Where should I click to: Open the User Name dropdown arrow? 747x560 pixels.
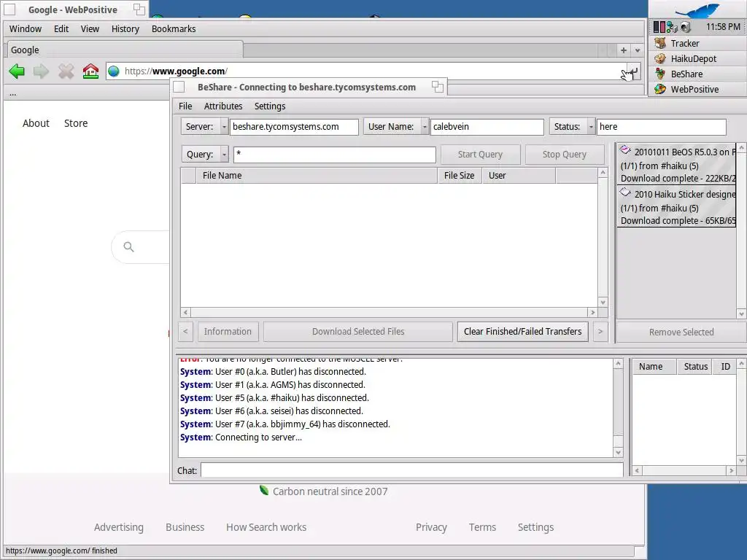pyautogui.click(x=425, y=127)
